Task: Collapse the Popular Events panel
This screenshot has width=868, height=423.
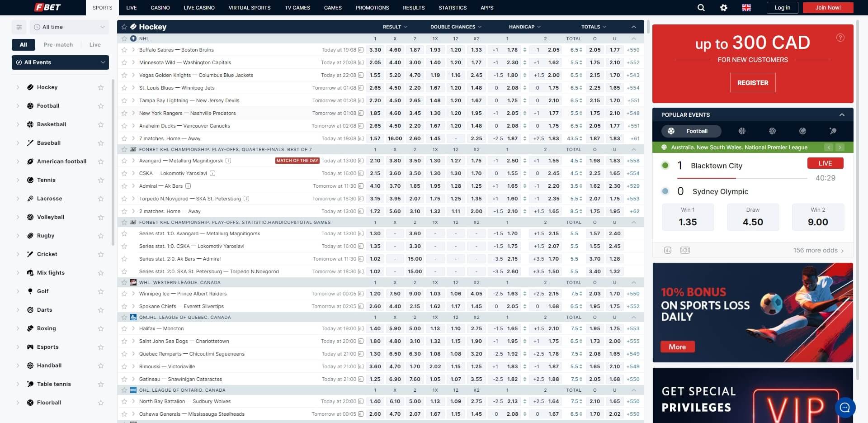Action: coord(842,115)
